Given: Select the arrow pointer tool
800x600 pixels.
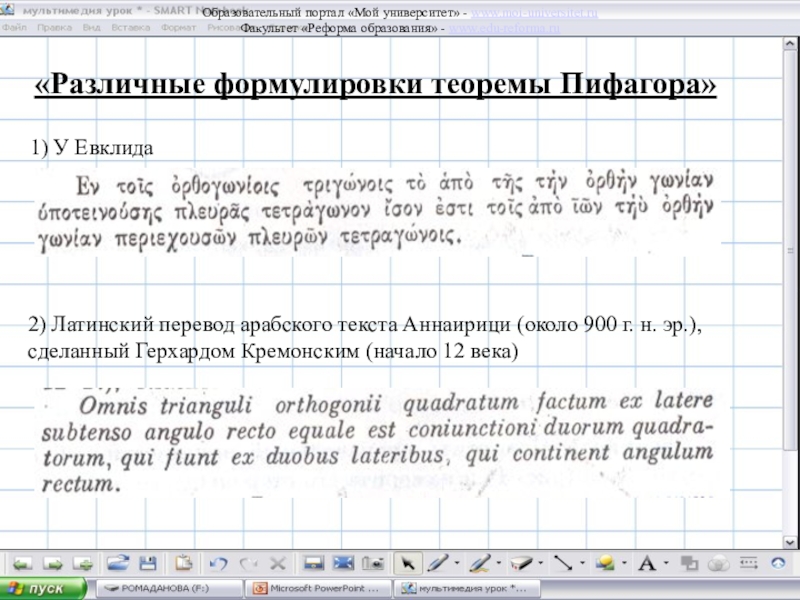Looking at the screenshot, I should coord(405,563).
